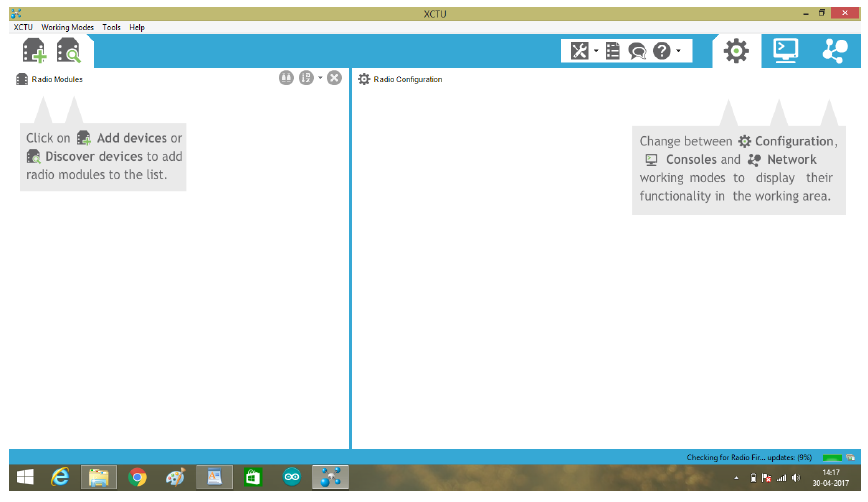This screenshot has width=868, height=502.
Task: Click the Action Center flag tray icon
Action: (767, 478)
